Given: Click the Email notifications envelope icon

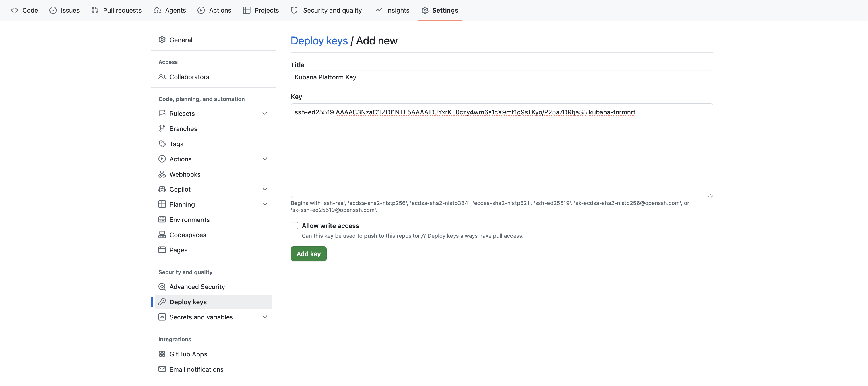Looking at the screenshot, I should (x=162, y=369).
